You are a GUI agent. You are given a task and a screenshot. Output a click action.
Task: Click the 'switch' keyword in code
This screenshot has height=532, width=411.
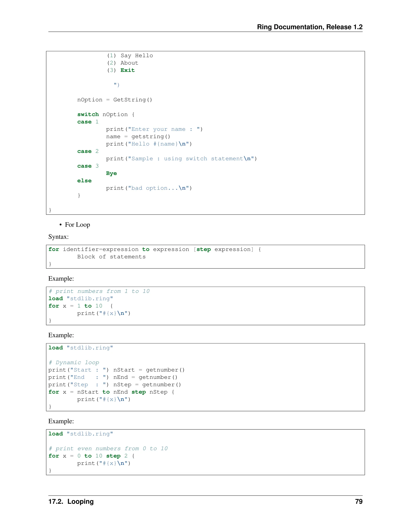pos(88,114)
